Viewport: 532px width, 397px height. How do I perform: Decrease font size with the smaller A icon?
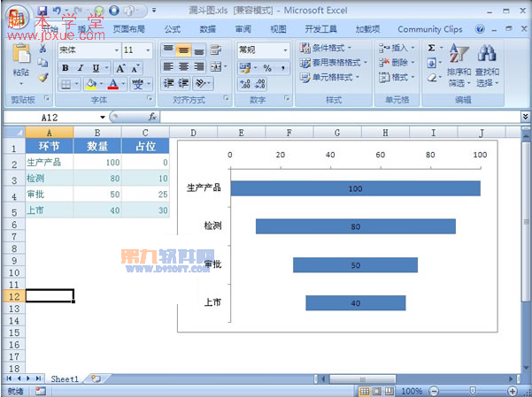(x=135, y=68)
